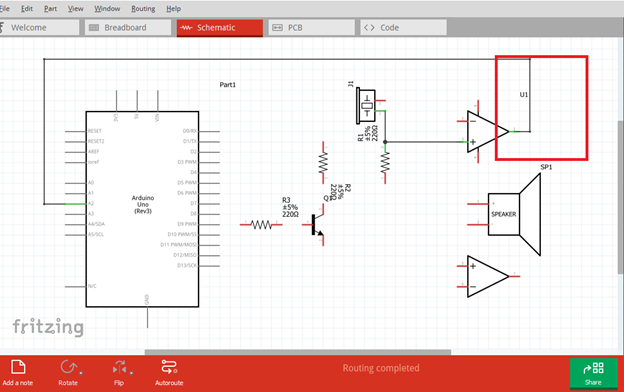This screenshot has width=624, height=392.
Task: Switch to the Breadboard tab
Action: (x=128, y=27)
